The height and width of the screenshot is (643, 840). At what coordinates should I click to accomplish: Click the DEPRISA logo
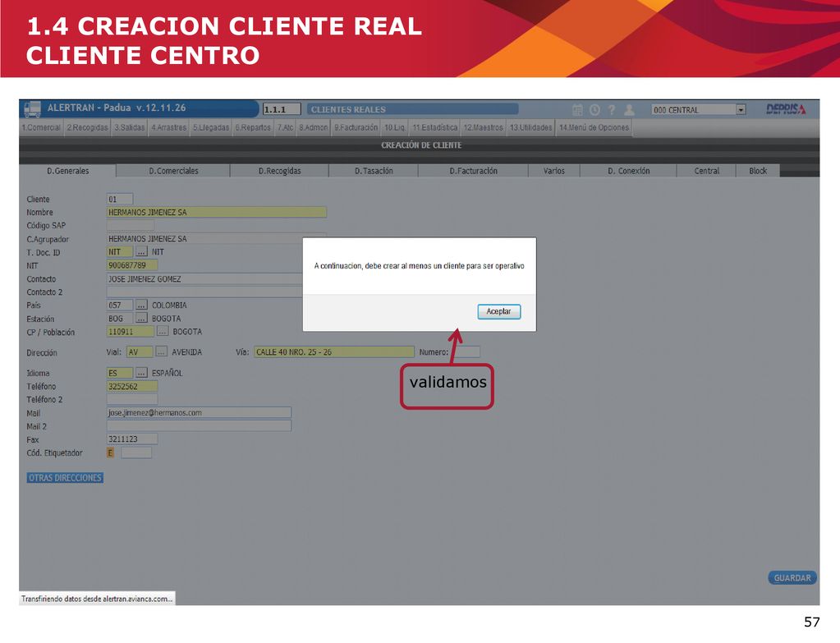coord(785,108)
